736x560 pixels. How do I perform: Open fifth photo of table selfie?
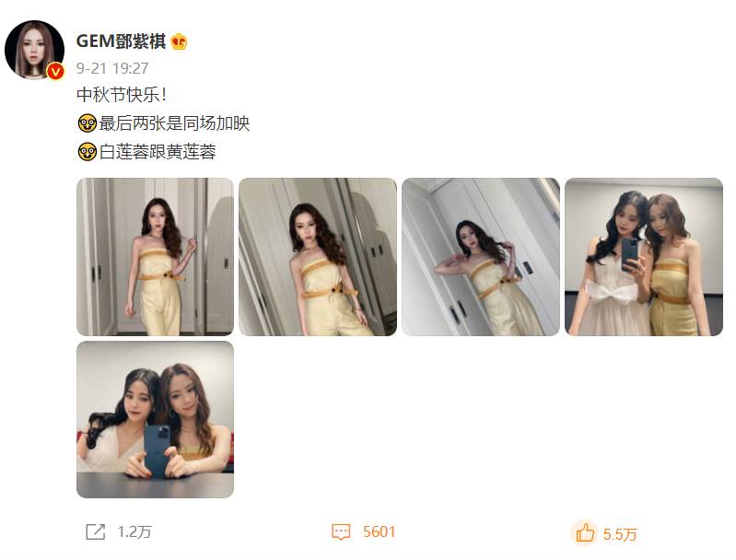coord(155,420)
